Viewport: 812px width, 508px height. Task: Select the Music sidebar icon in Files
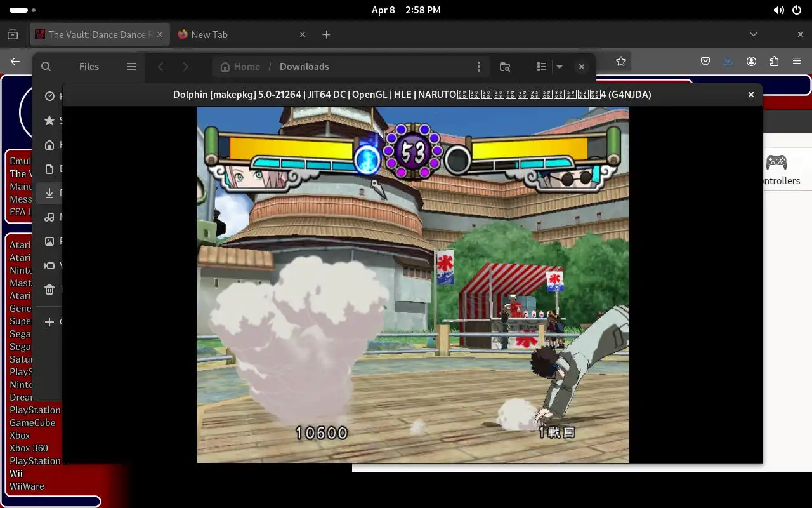coord(49,217)
